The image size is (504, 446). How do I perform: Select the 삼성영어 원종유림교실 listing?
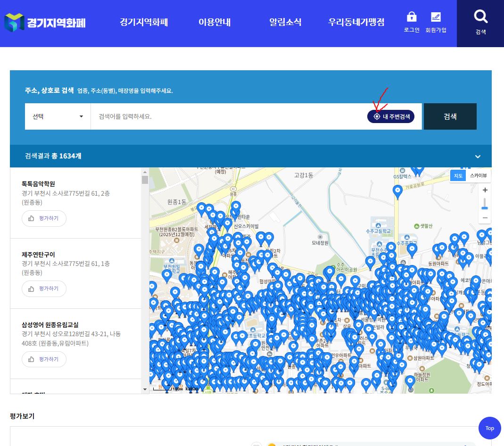pyautogui.click(x=50, y=325)
